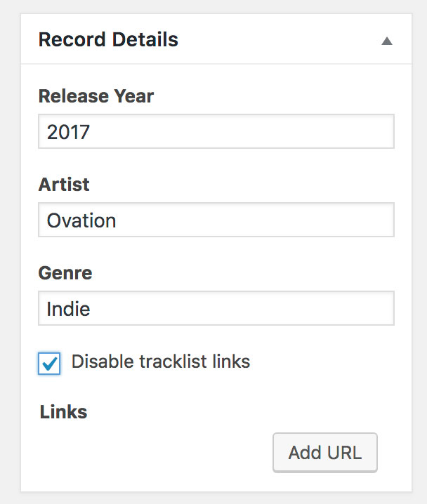Click blank area of Record Details header bar
The width and height of the screenshot is (427, 504).
pos(281,39)
